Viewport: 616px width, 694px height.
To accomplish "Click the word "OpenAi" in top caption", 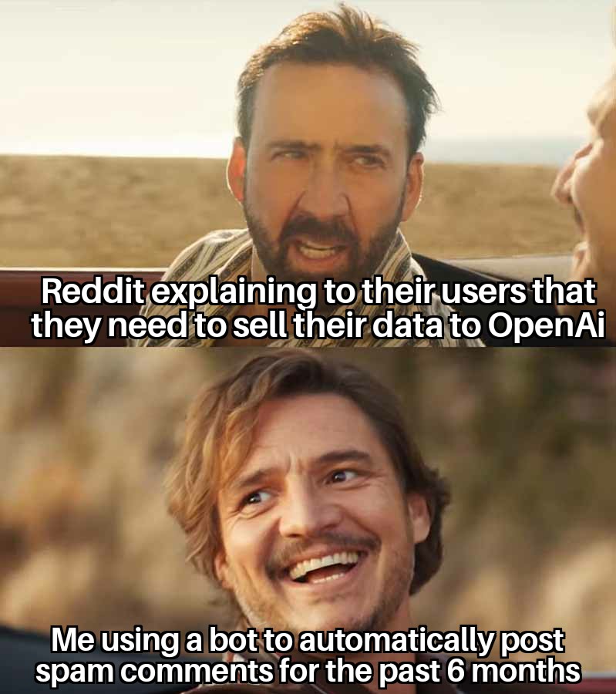I will (546, 325).
